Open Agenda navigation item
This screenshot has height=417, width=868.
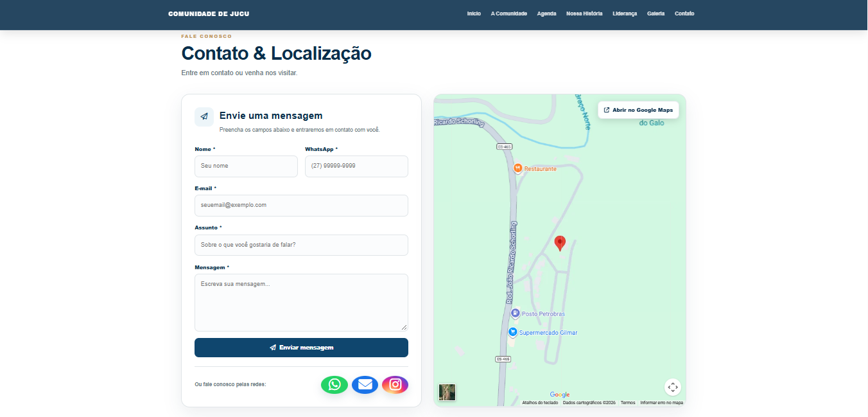(546, 13)
